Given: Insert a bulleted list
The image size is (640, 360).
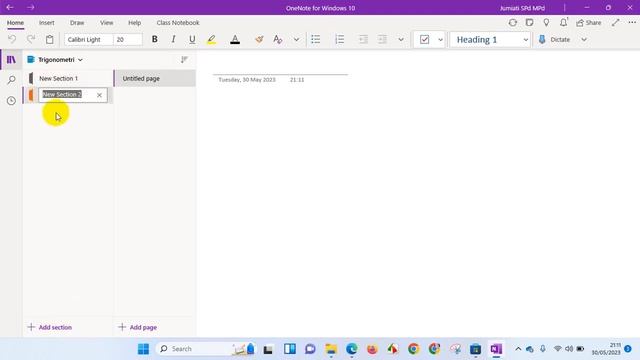Looking at the screenshot, I should click(x=316, y=39).
